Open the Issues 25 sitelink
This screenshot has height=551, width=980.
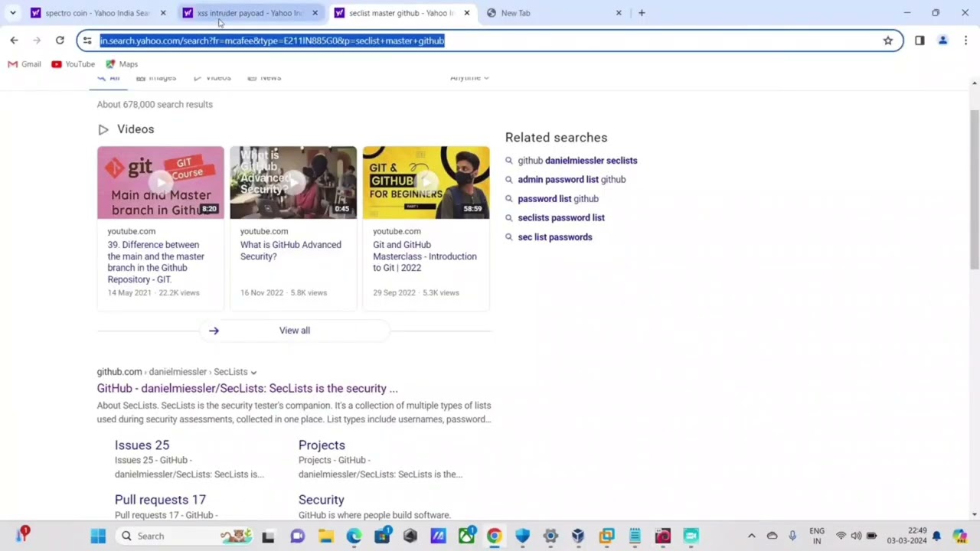coord(142,445)
